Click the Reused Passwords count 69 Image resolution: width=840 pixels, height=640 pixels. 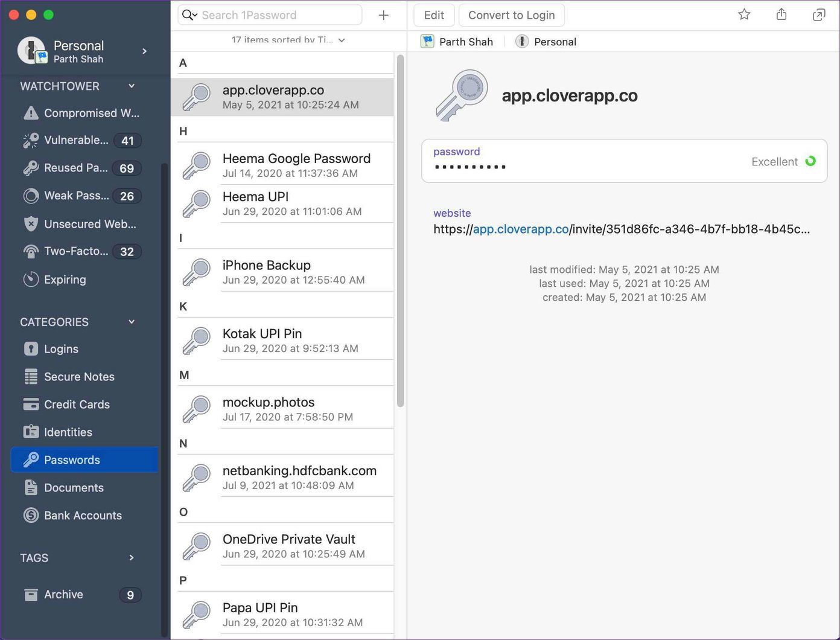pyautogui.click(x=127, y=168)
